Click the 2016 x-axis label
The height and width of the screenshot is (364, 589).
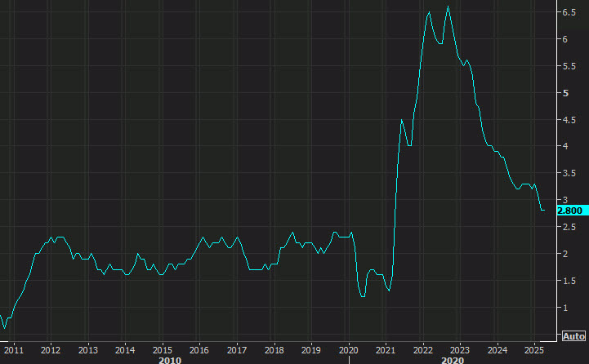click(x=199, y=350)
